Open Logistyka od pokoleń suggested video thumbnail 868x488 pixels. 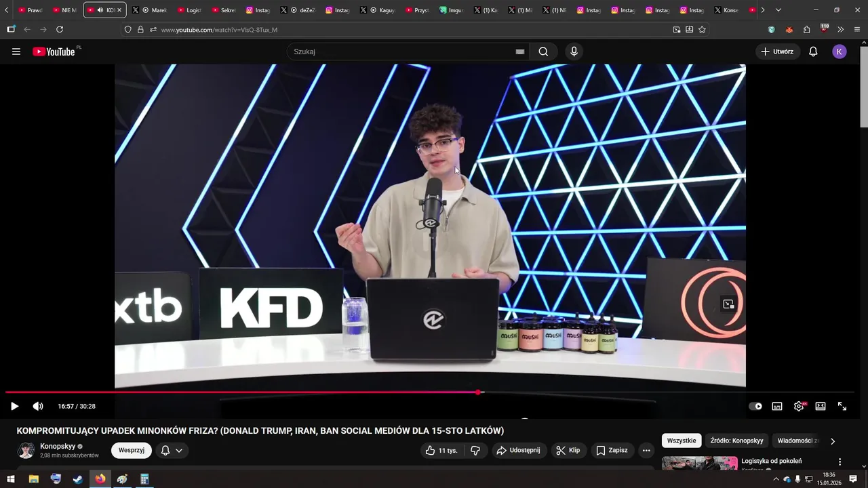tap(700, 464)
